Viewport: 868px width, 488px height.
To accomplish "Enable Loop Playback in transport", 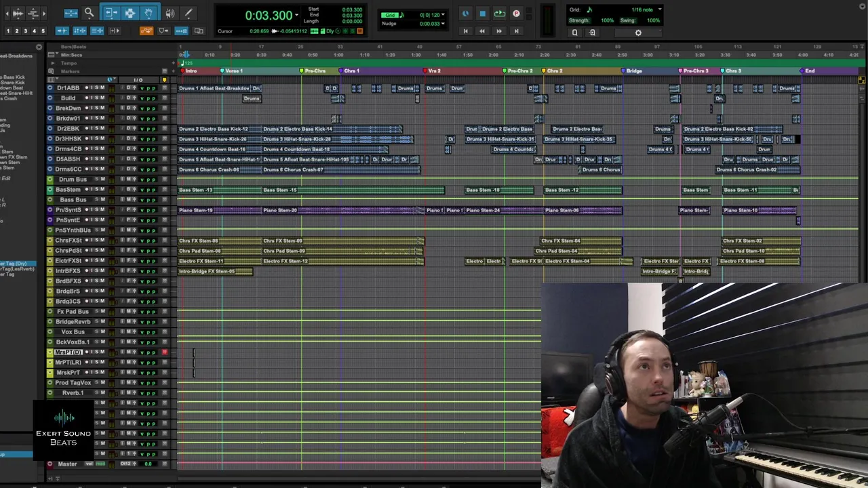I will [500, 14].
